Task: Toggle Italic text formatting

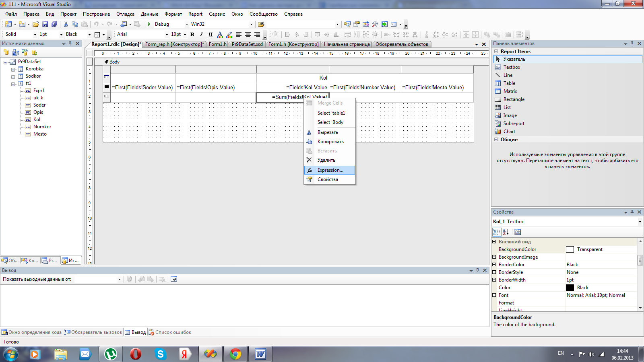Action: point(201,35)
